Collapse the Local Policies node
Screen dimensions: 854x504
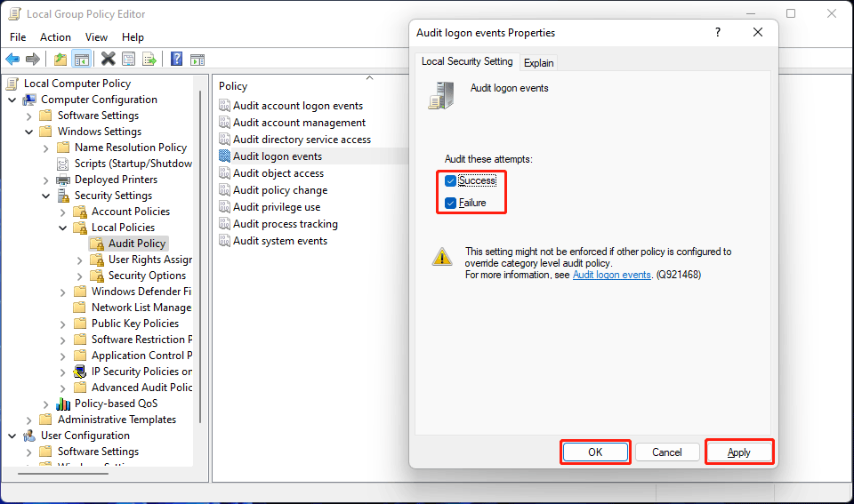tap(62, 228)
